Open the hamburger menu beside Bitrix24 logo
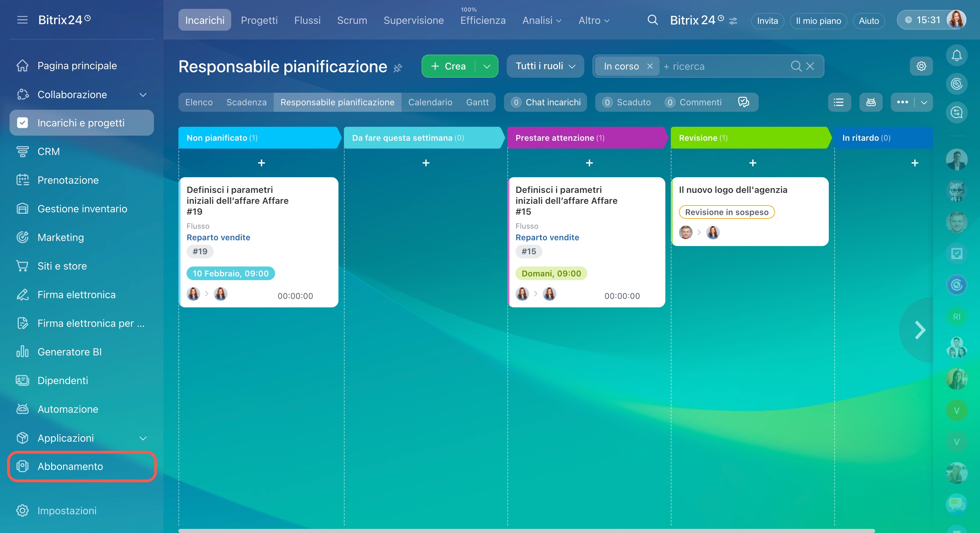 pos(22,20)
